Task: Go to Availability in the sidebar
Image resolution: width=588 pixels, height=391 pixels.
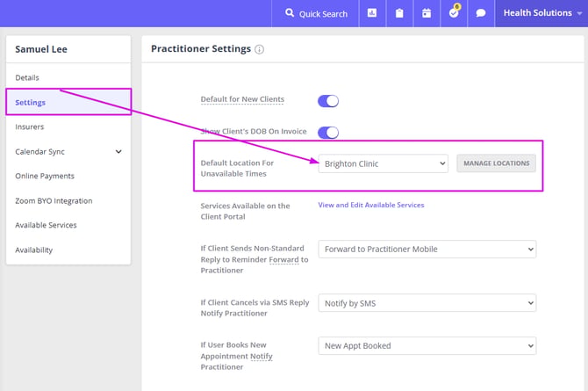Action: pos(34,250)
